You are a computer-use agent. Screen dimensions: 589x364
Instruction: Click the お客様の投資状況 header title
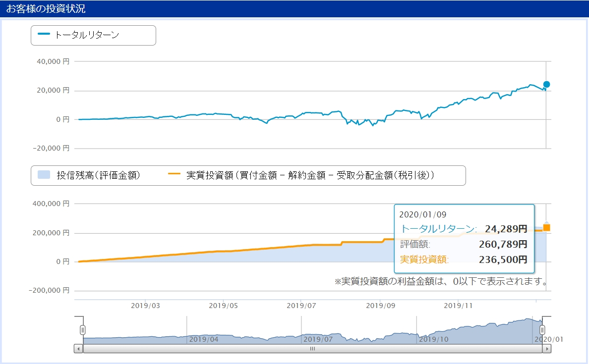click(46, 8)
